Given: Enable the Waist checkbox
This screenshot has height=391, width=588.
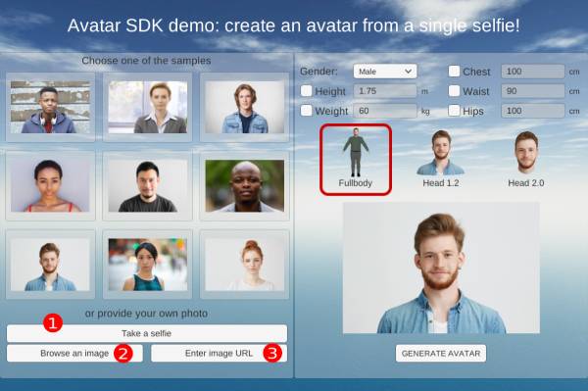Looking at the screenshot, I should click(x=454, y=91).
